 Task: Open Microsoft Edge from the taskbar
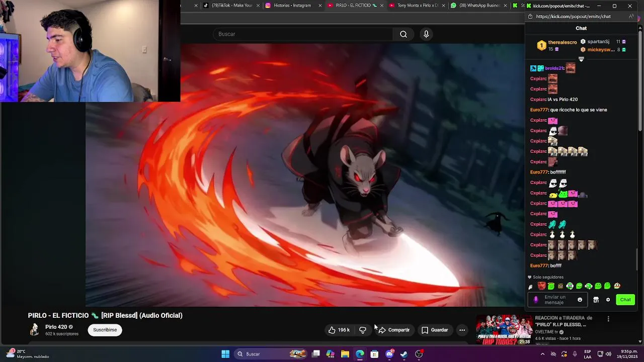pos(360,354)
